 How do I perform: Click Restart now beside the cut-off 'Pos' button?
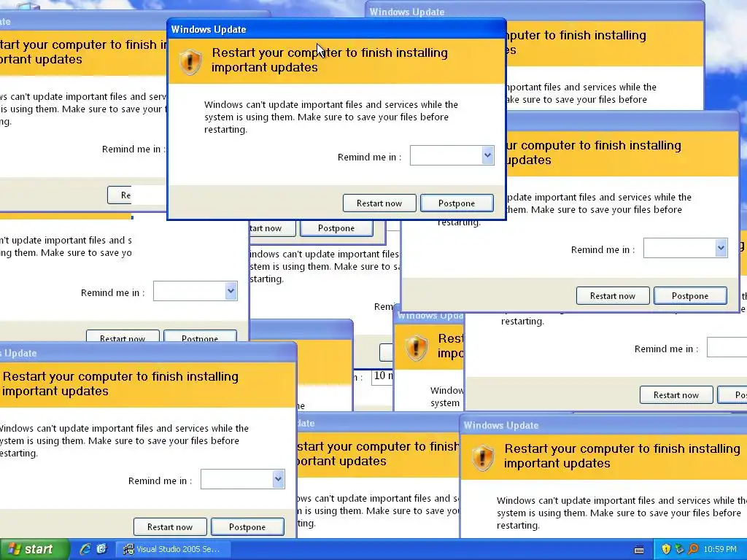coord(676,394)
